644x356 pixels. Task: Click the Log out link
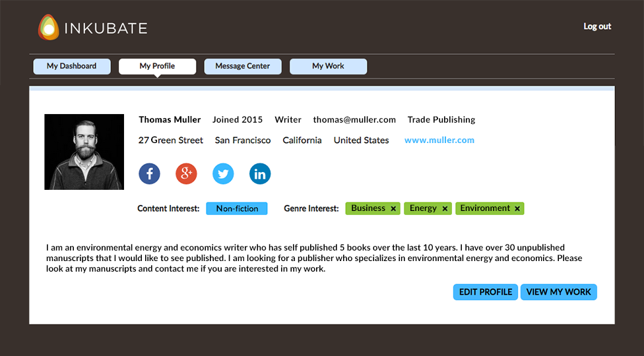pyautogui.click(x=597, y=26)
